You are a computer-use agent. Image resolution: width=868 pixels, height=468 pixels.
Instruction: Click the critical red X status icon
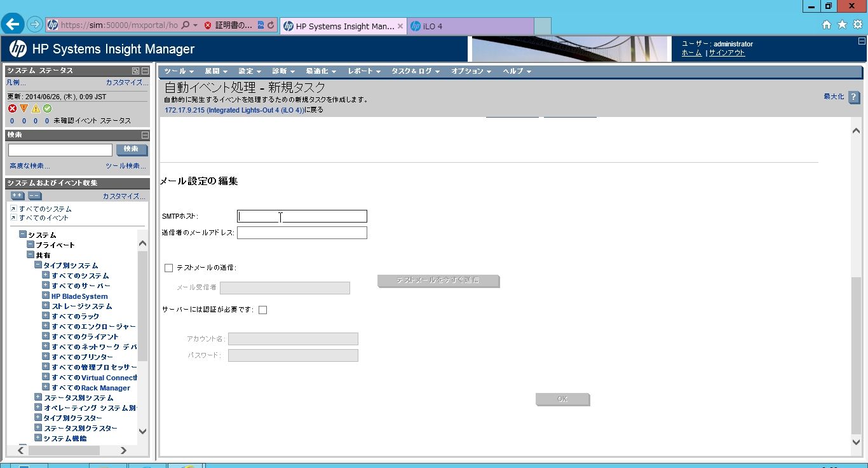pos(12,109)
